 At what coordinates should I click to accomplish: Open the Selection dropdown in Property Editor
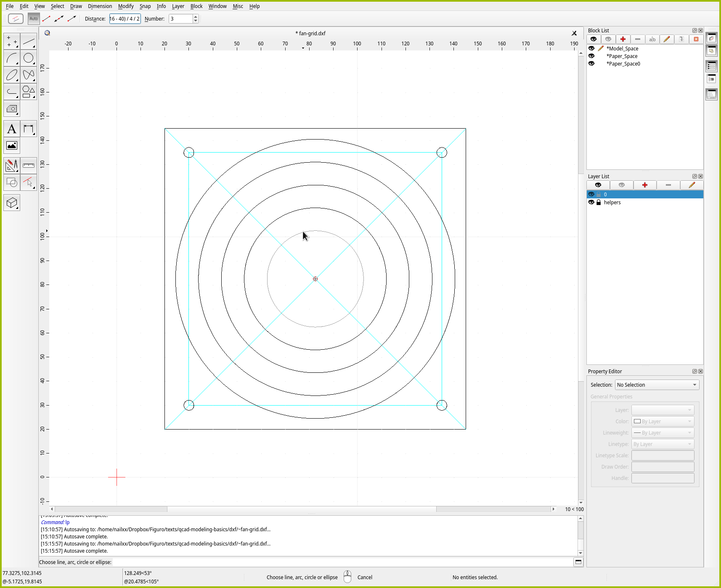657,385
